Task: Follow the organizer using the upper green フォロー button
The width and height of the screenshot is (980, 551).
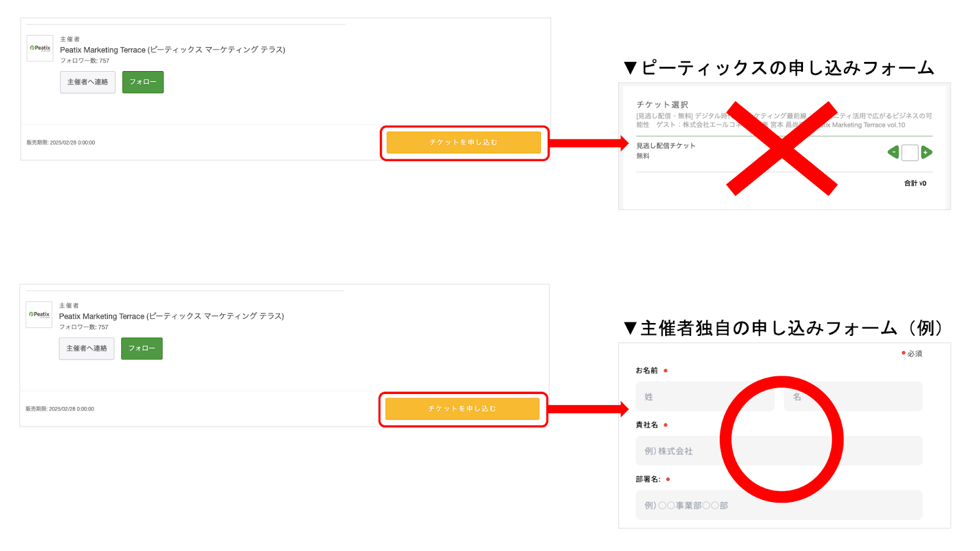Action: coord(143,82)
